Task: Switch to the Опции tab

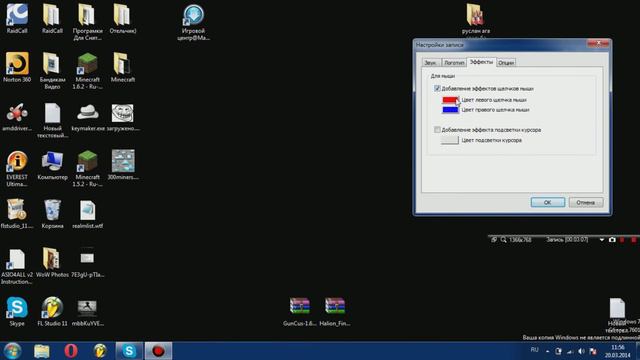Action: coord(506,63)
